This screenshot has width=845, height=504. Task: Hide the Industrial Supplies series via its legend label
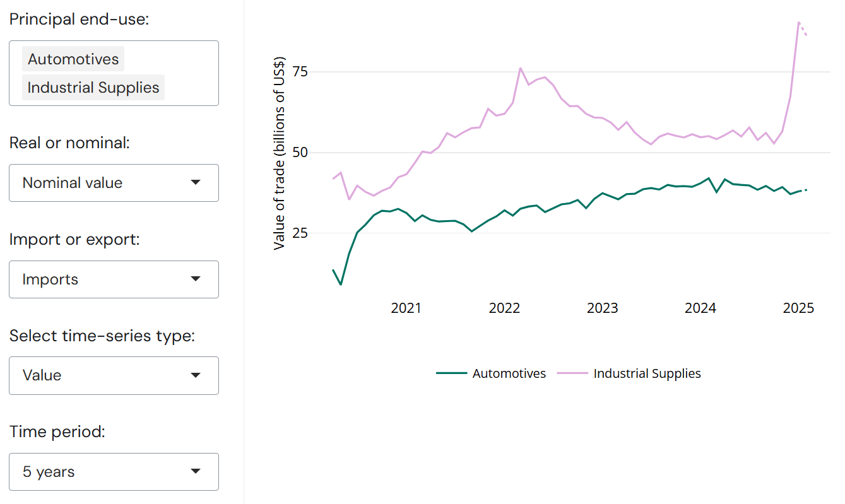coord(647,373)
